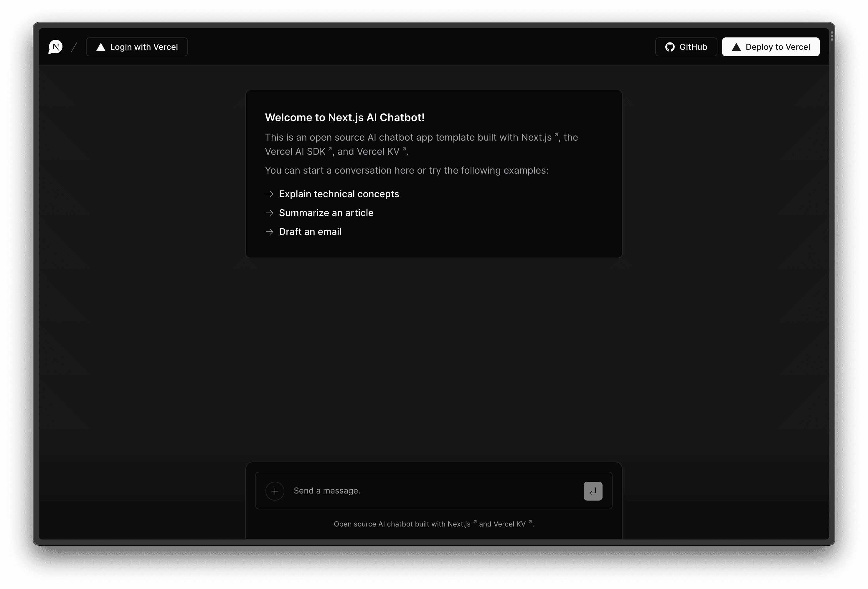This screenshot has height=589, width=868.
Task: Open the footer Next.js link
Action: click(462, 524)
